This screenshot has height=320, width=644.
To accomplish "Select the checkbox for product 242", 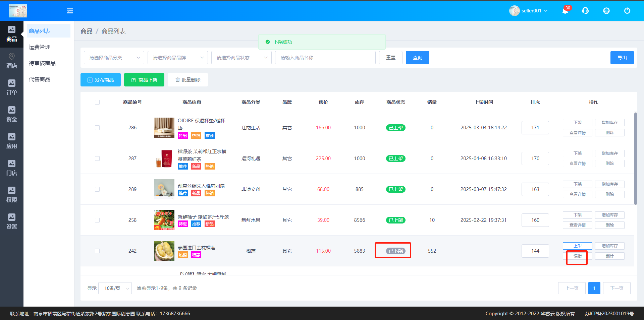I will 97,251.
